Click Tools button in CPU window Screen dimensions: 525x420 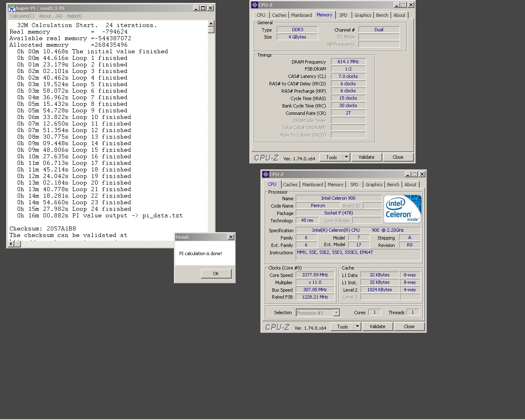342,326
